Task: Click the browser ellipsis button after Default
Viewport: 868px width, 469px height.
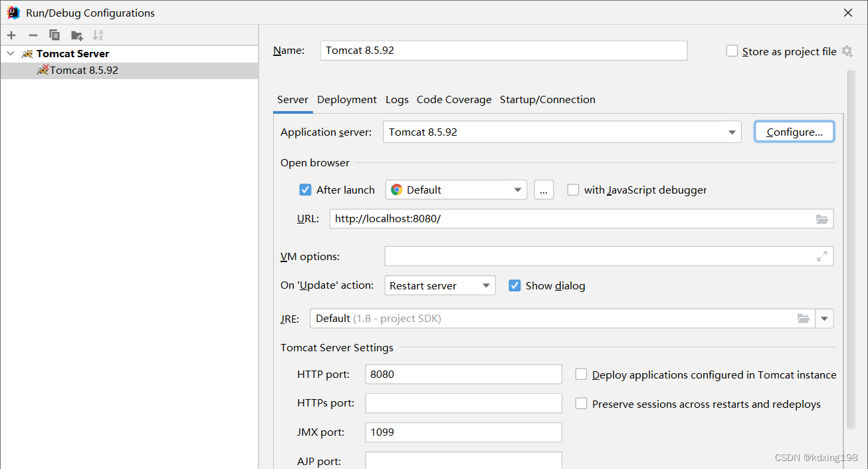Action: point(544,190)
